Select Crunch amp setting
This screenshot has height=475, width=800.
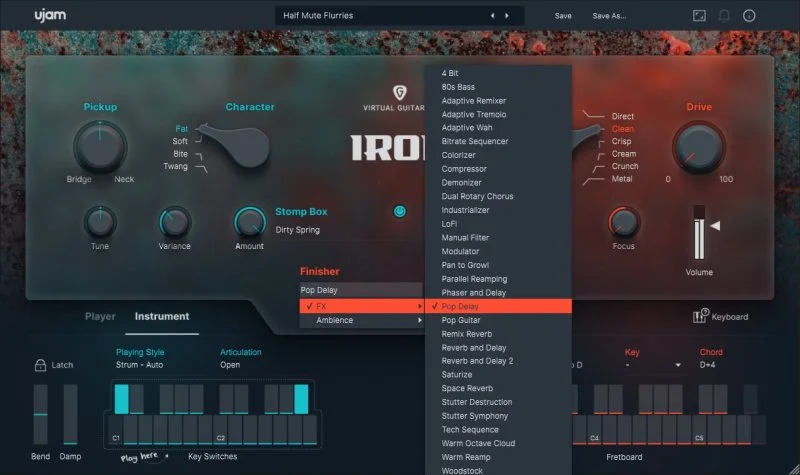pos(625,166)
